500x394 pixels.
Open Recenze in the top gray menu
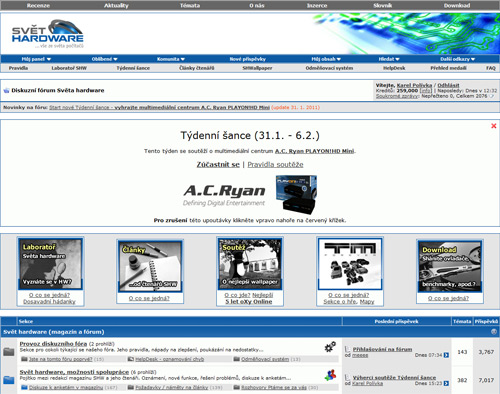(38, 5)
